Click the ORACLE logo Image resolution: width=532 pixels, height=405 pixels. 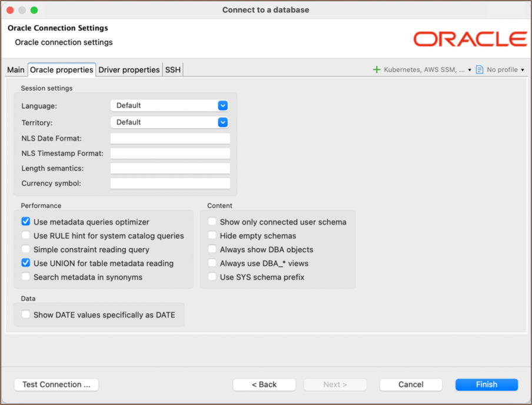pos(470,39)
